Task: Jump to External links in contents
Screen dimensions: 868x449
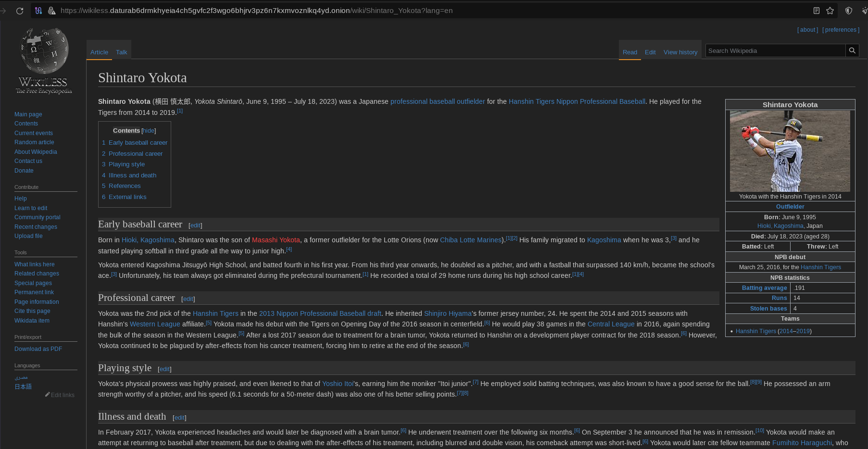Action: point(127,197)
